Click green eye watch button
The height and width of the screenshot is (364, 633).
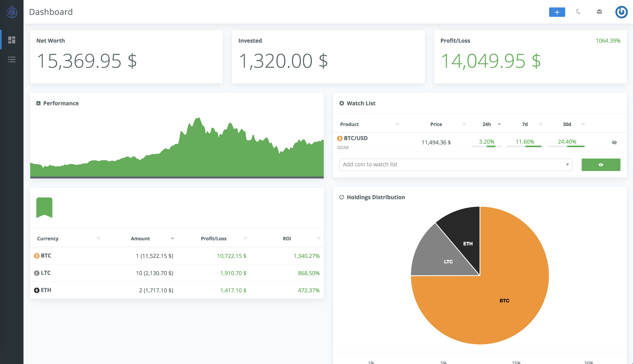(x=601, y=165)
